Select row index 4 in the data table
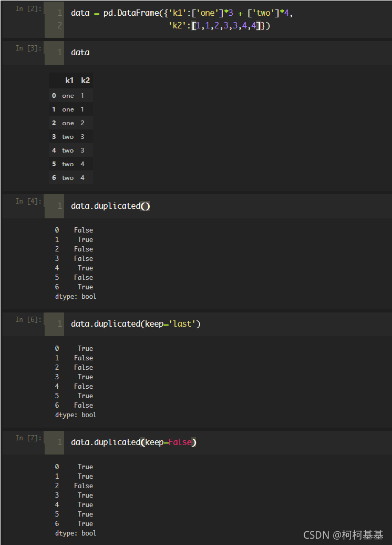 pos(54,150)
